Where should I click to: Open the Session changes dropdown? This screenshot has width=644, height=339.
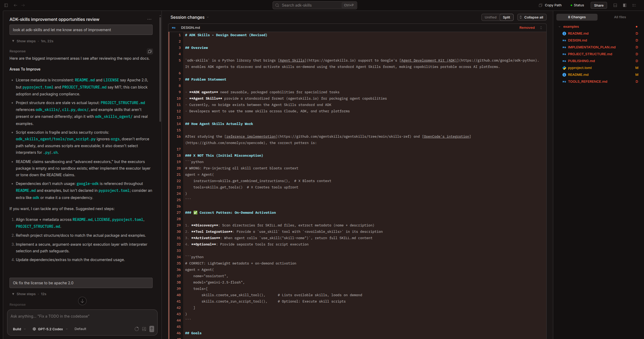pos(190,17)
